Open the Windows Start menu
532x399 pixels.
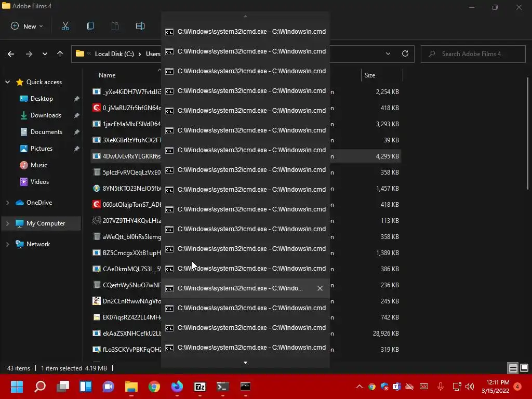click(x=17, y=387)
